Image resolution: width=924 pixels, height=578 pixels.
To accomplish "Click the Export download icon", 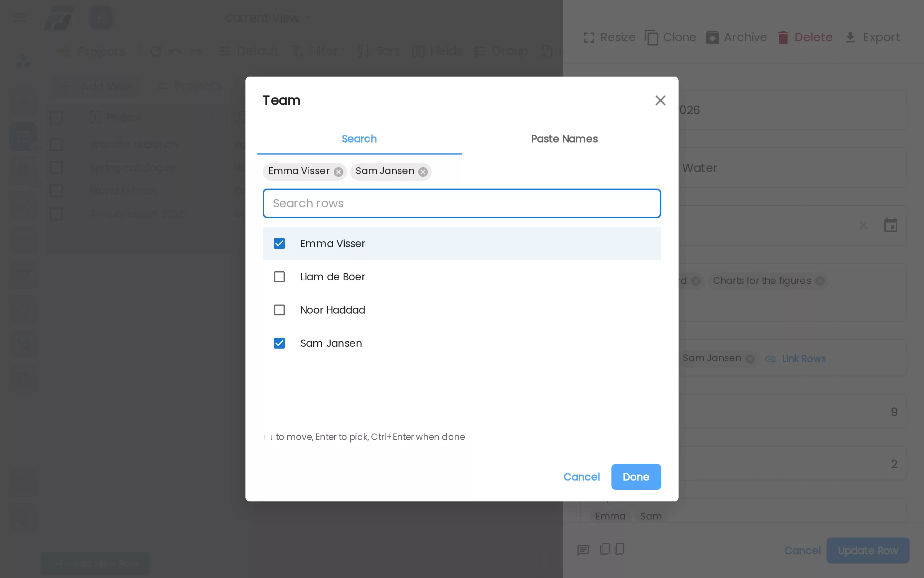I will pos(850,38).
